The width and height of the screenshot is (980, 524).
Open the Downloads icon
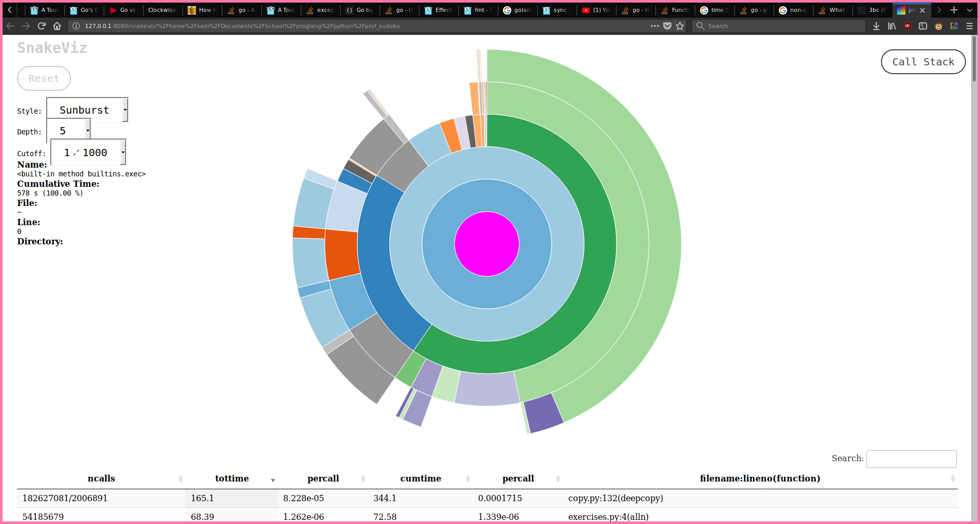click(x=876, y=26)
